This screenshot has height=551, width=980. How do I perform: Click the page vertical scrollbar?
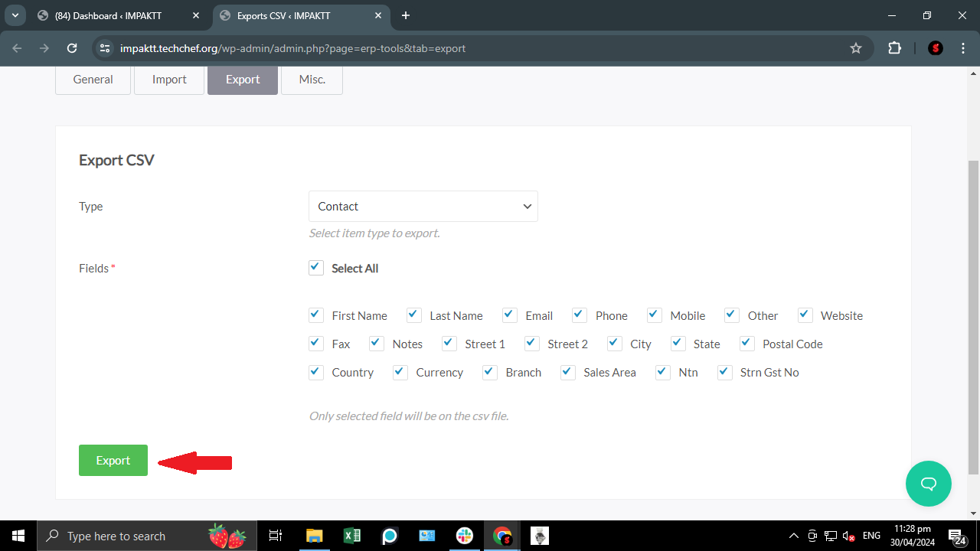974,318
